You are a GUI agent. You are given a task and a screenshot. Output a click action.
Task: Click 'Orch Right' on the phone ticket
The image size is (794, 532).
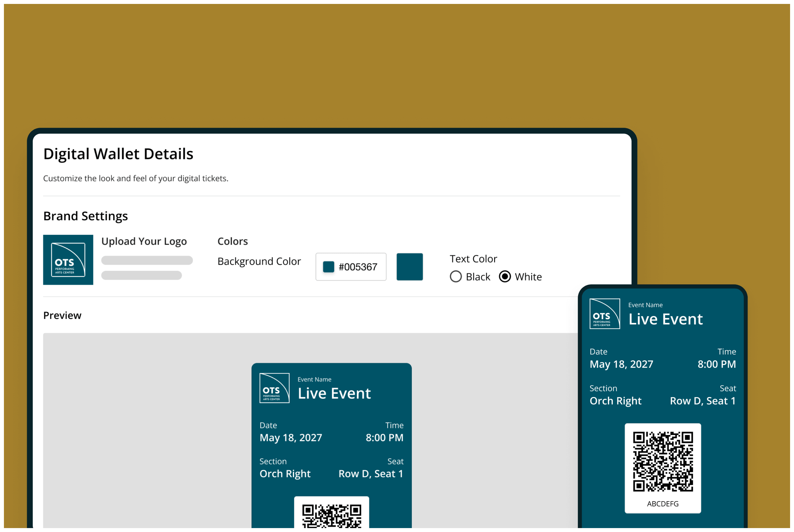click(x=615, y=401)
